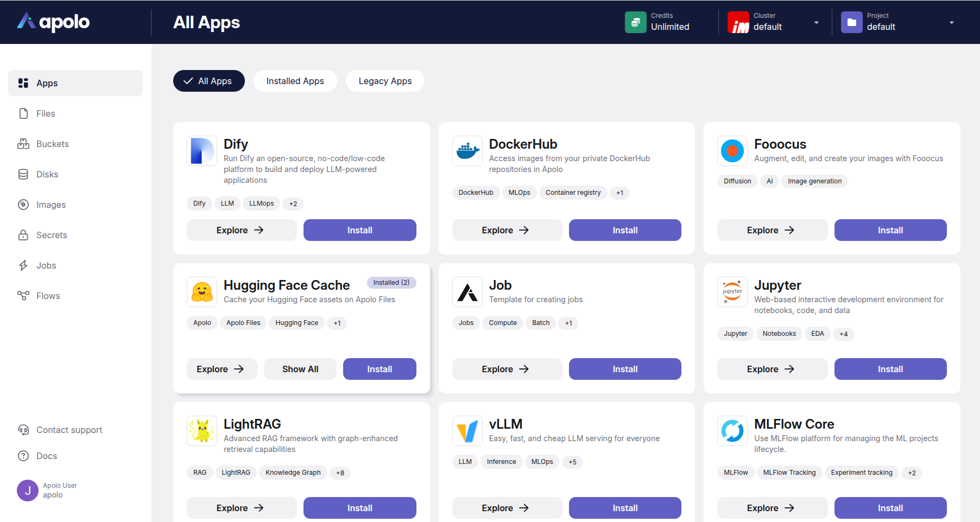The image size is (980, 522).
Task: Explore MLFlow Core
Action: click(772, 508)
